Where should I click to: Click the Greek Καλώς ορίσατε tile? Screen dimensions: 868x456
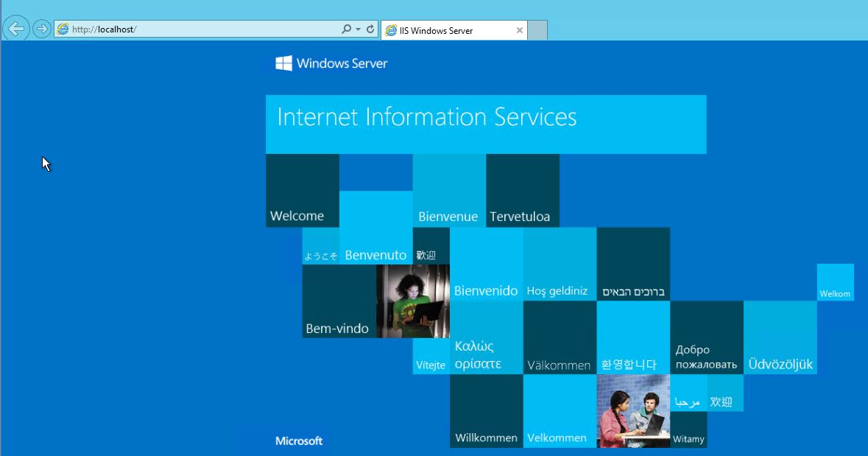pos(486,337)
